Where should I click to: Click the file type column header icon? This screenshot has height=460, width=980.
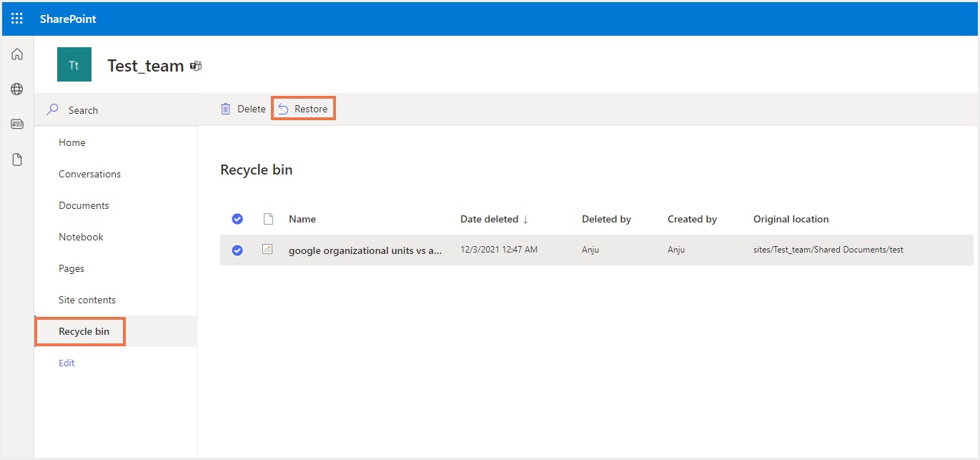coord(268,219)
